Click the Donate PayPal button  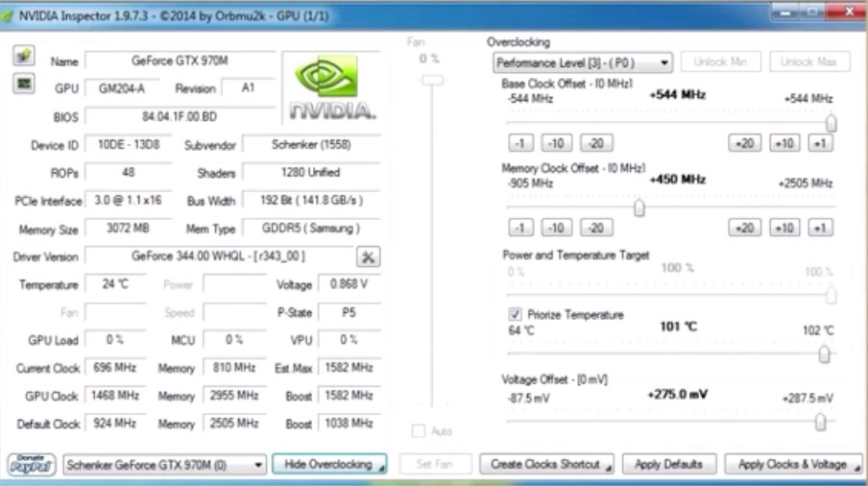pos(31,465)
